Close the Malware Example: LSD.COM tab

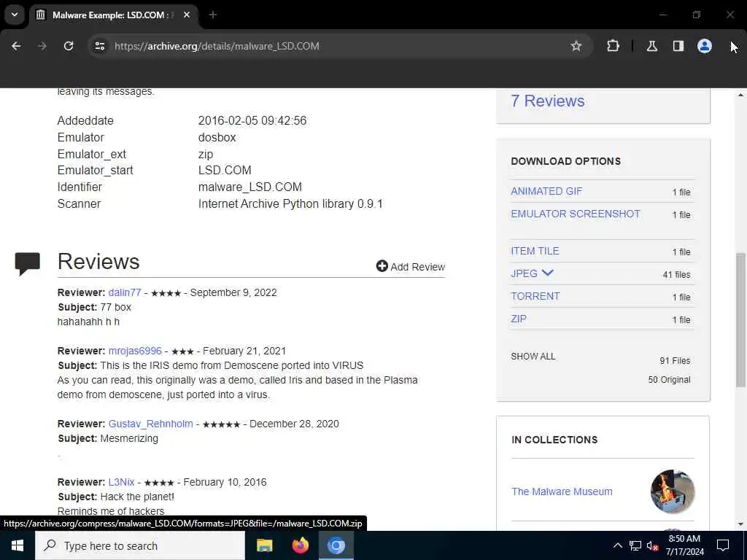click(187, 15)
